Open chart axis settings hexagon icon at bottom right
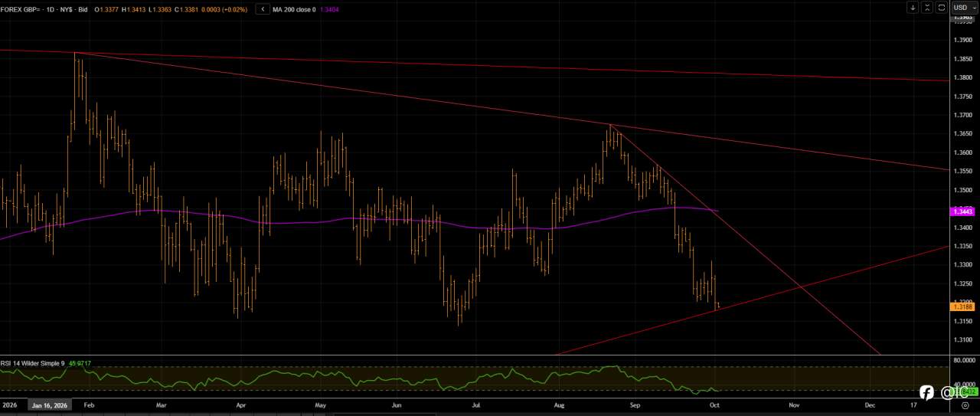Screen dimensions: 980x416 pos(965,405)
